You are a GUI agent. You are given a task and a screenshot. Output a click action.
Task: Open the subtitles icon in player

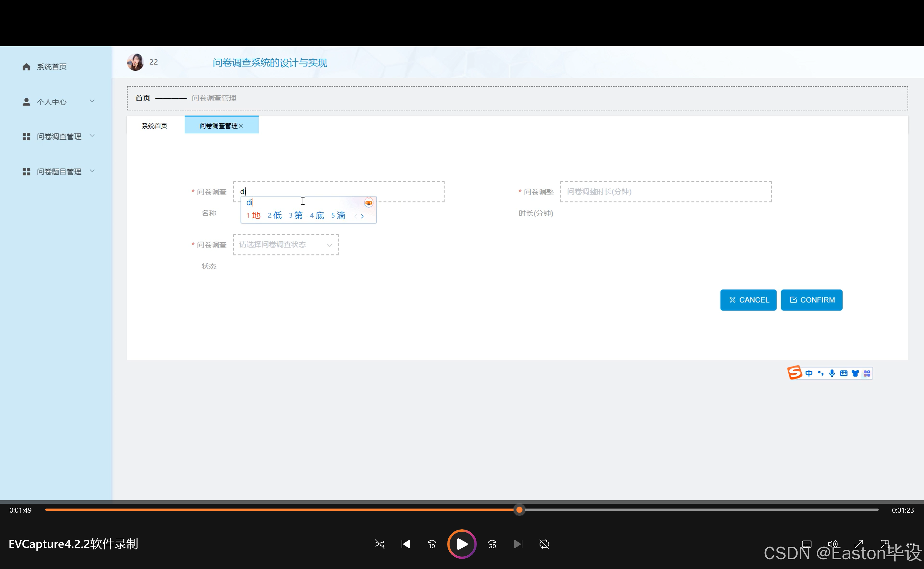click(806, 544)
